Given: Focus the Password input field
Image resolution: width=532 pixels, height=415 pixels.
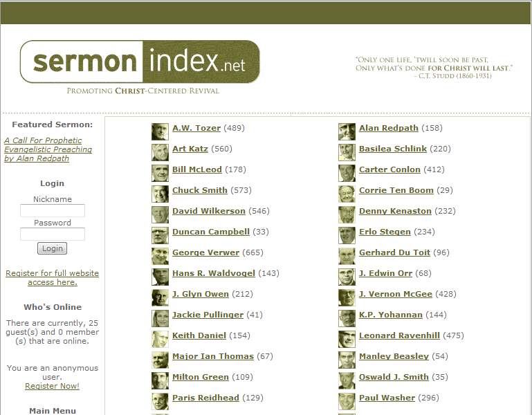Looking at the screenshot, I should pos(53,234).
